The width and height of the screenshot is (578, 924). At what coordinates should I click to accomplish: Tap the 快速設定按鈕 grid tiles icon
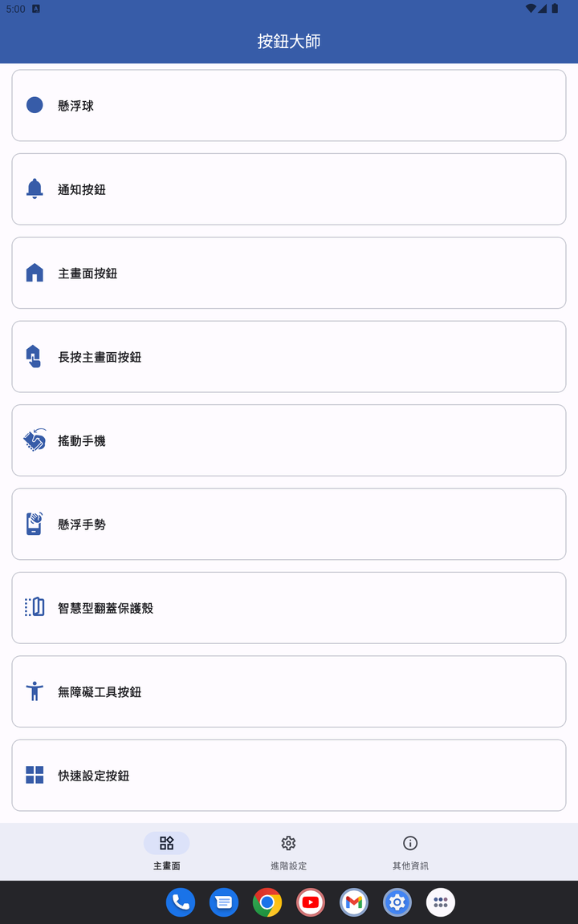tap(35, 775)
